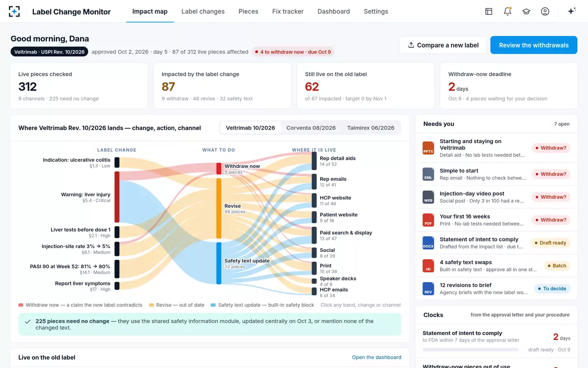Open the Still live on the old label card
The width and height of the screenshot is (588, 368).
coord(365,86)
